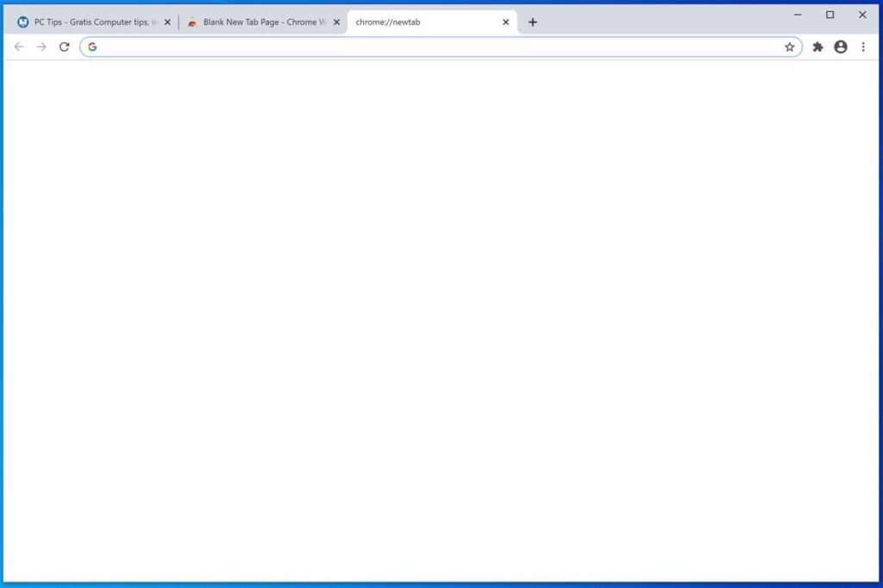This screenshot has width=883, height=588.
Task: Close the chrome://newtab tab
Action: pos(505,22)
